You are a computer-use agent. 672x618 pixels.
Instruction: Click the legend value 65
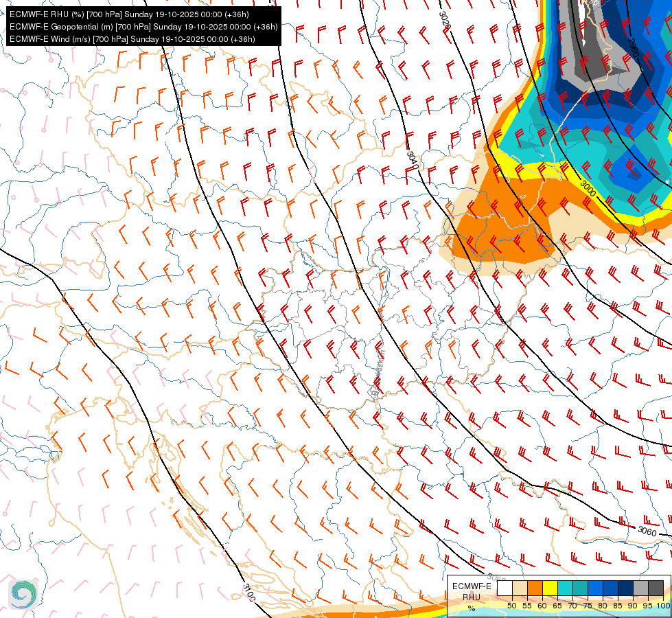557,606
